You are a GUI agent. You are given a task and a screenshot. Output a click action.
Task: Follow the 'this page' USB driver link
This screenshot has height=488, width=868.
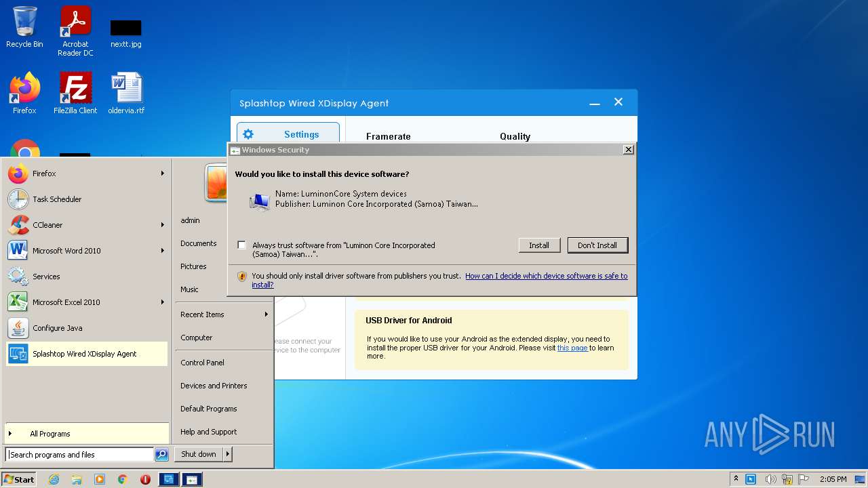click(572, 348)
